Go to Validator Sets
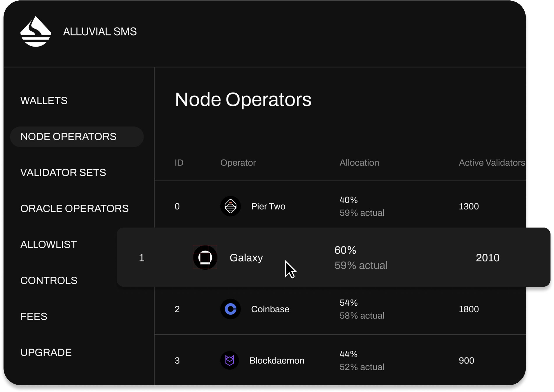Viewport: 554px width, 392px height. (x=63, y=172)
